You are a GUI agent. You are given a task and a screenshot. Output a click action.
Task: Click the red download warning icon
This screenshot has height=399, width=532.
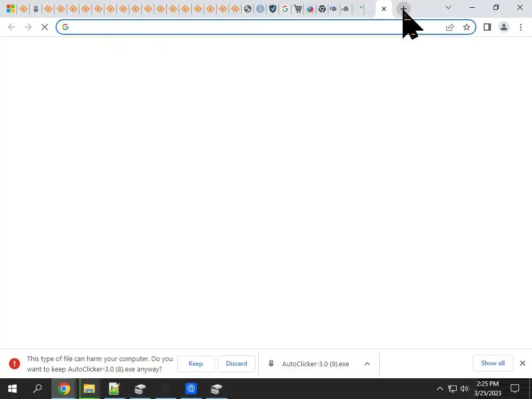(x=15, y=364)
